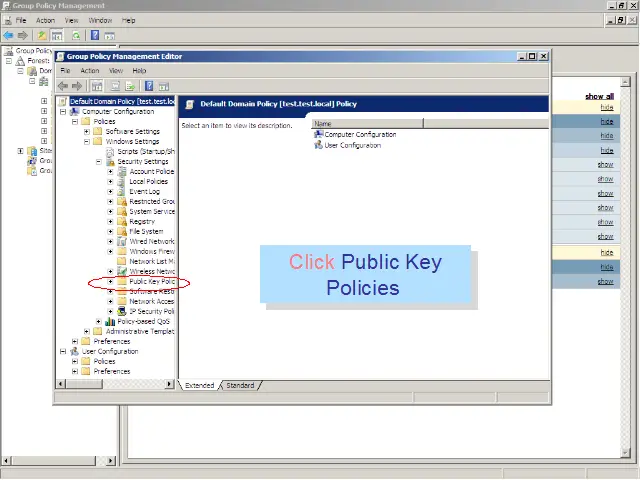Viewport: 640px width, 480px height.
Task: Expand the Public Key Policies node
Action: pyautogui.click(x=110, y=282)
